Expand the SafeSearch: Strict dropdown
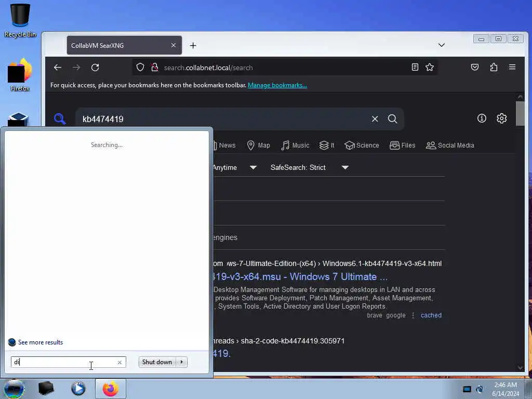532x399 pixels. 310,167
